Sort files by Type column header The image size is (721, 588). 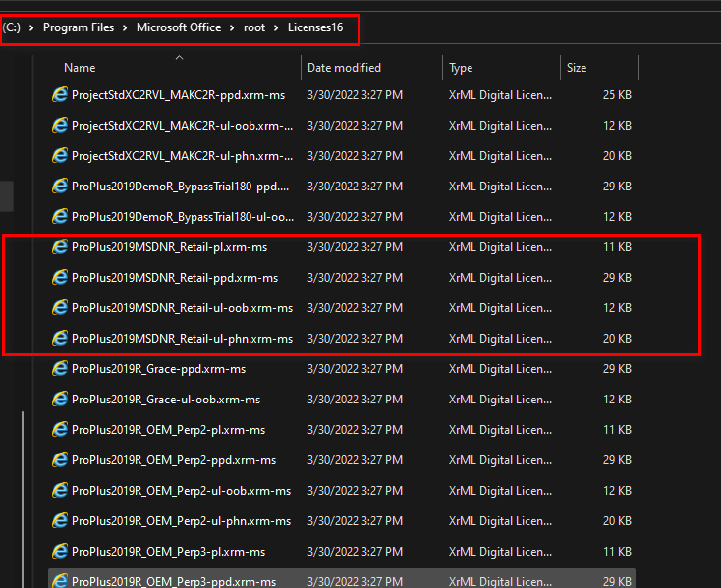461,68
